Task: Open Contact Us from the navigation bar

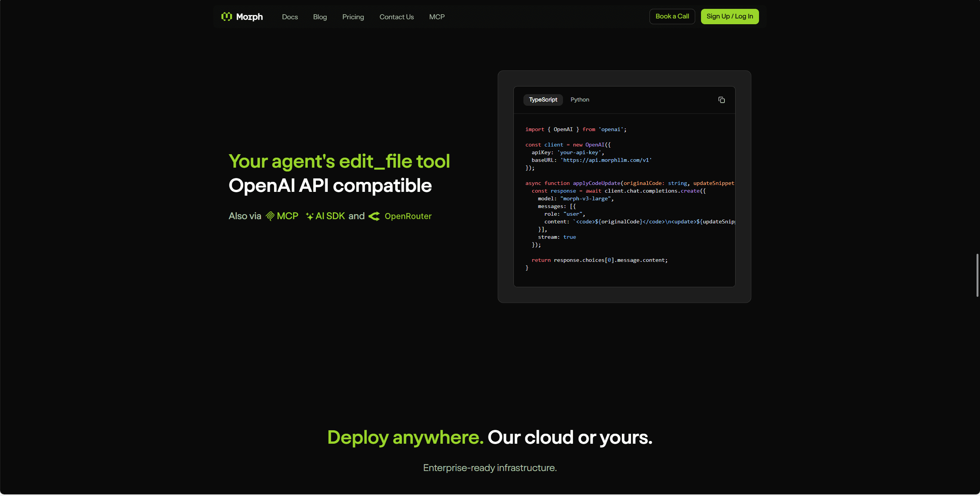Action: tap(396, 17)
